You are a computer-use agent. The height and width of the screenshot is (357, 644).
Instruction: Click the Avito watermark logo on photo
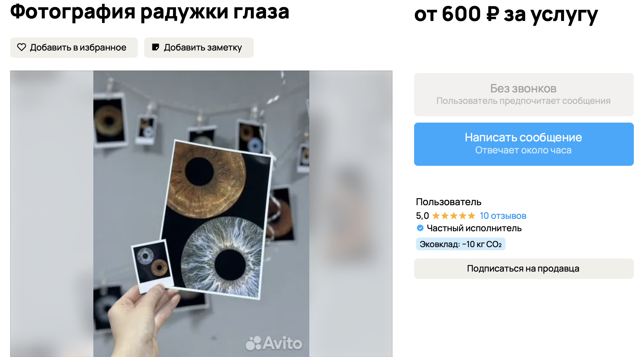(x=274, y=343)
